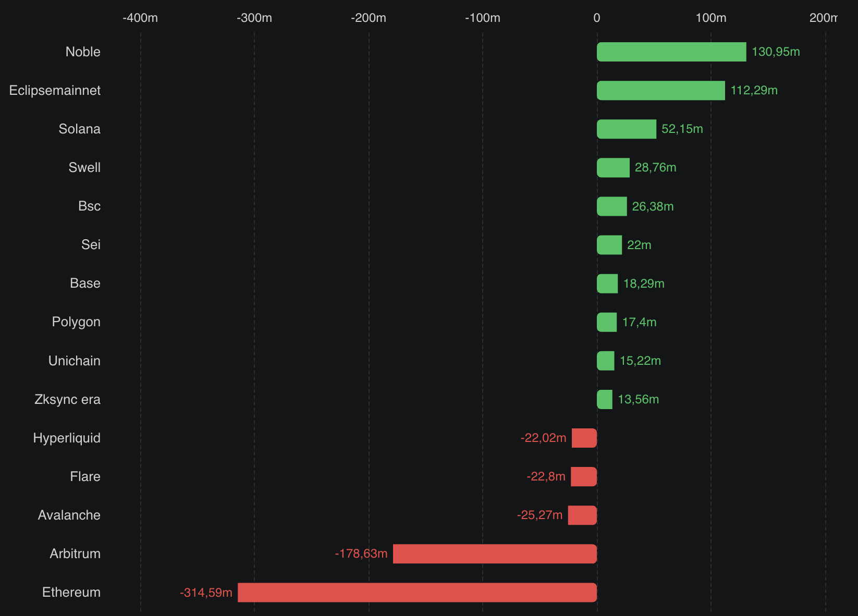
Task: Click the -400m axis tick label
Action: click(x=140, y=18)
